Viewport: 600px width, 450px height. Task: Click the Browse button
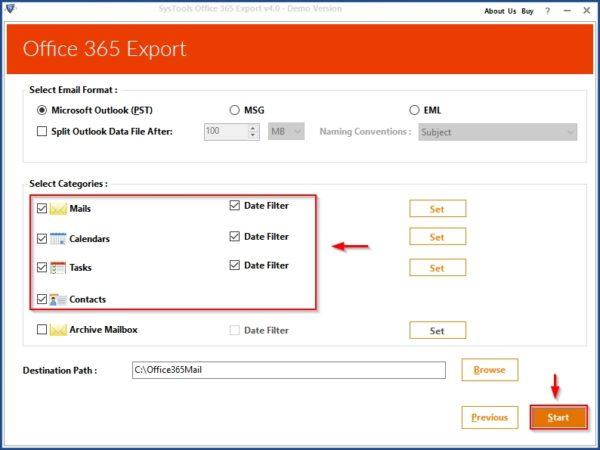click(490, 370)
